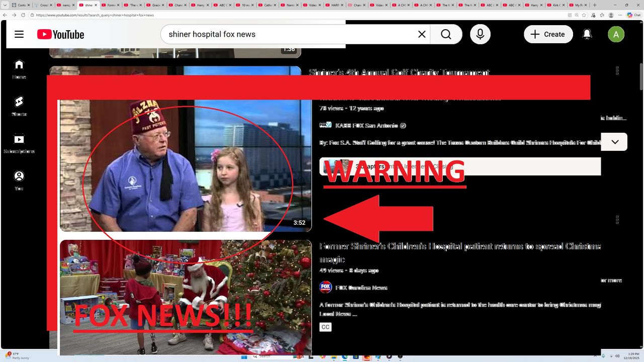Open the Windows Start menu

pyautogui.click(x=245, y=356)
